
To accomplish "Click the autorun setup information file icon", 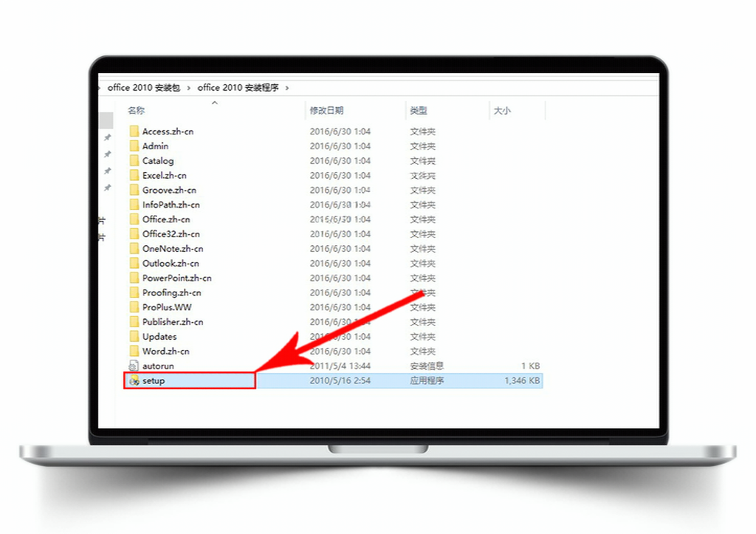I will (134, 366).
